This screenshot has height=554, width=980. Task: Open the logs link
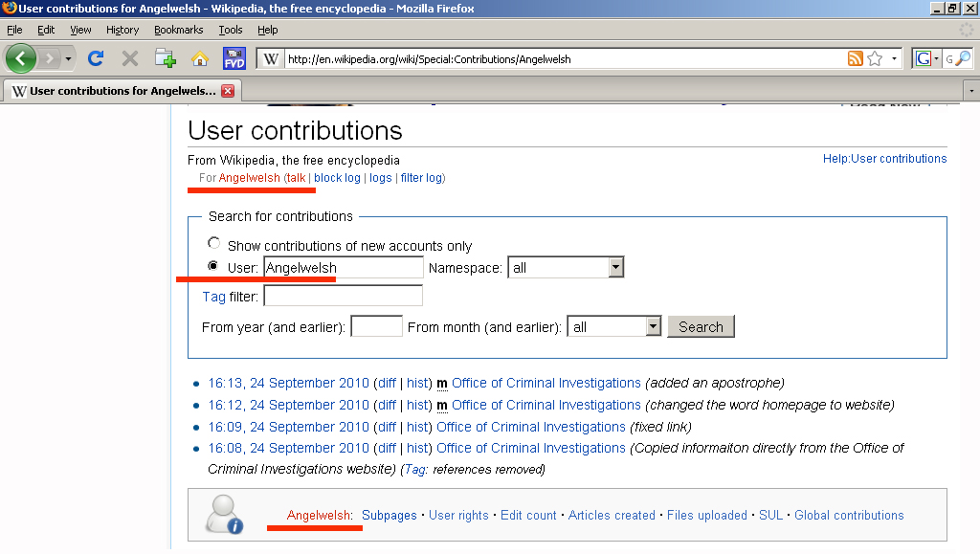coord(381,178)
